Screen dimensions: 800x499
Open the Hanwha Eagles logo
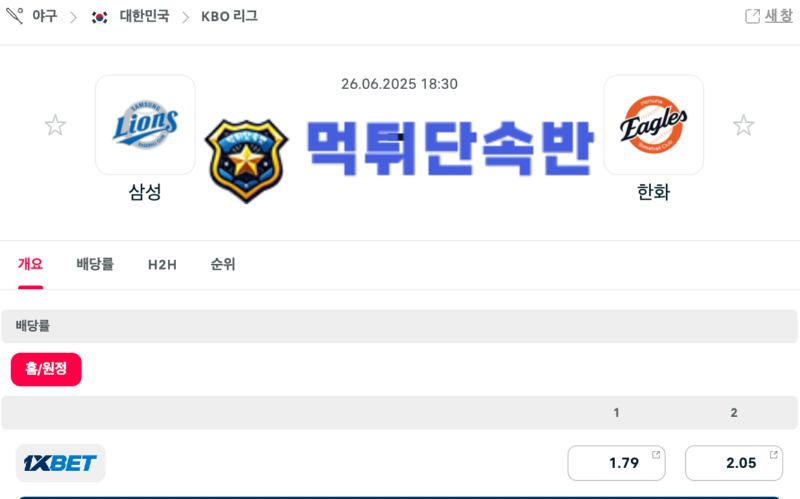point(654,125)
